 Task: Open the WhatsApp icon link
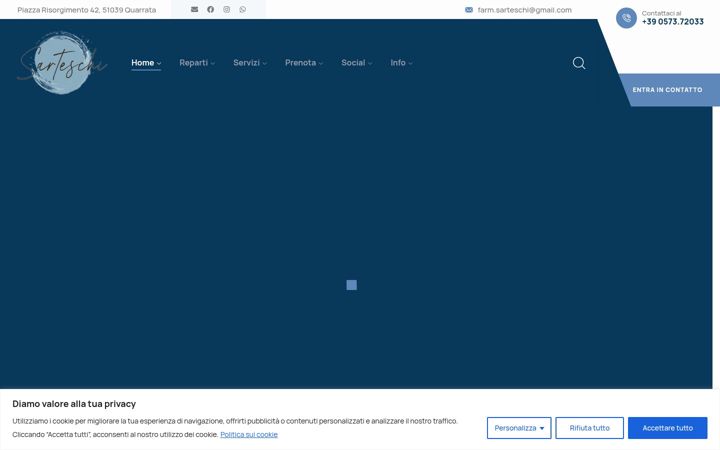pos(242,9)
